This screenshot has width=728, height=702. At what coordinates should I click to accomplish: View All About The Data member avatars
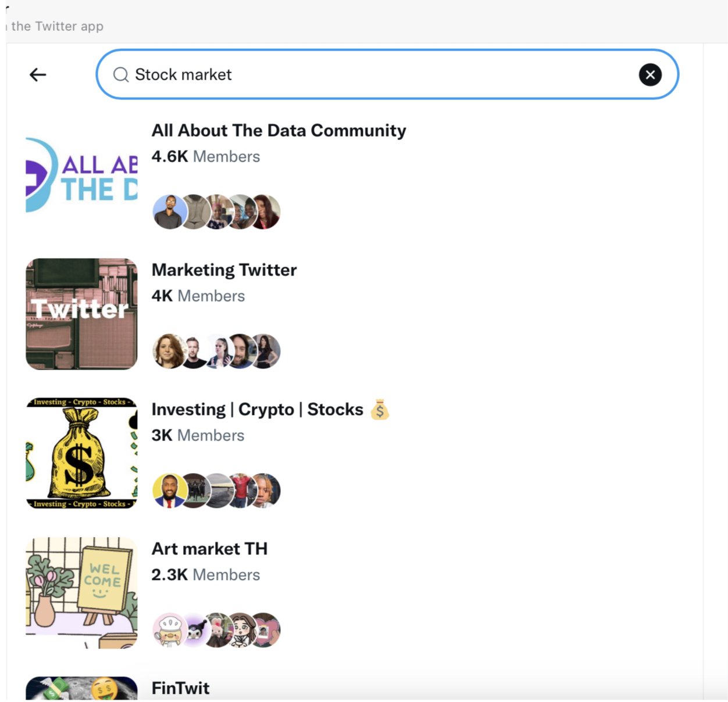[216, 212]
